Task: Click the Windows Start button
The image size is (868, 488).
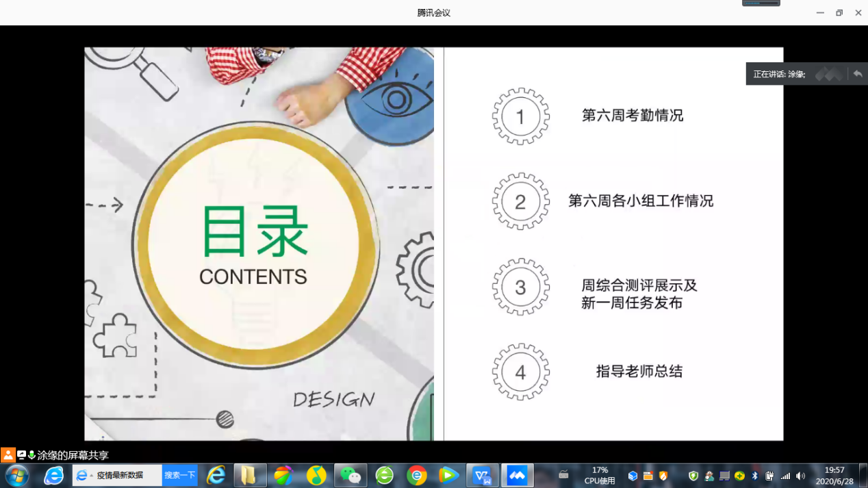Action: coord(16,475)
